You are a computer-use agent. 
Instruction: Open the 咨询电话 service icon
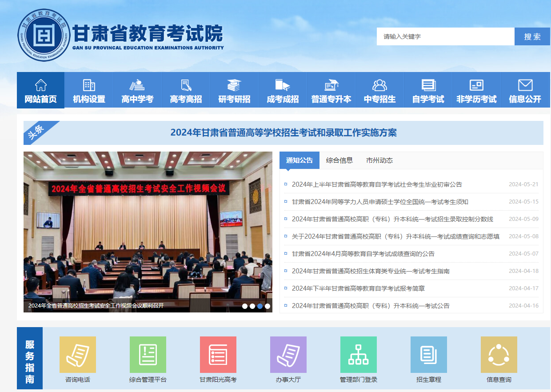click(78, 355)
